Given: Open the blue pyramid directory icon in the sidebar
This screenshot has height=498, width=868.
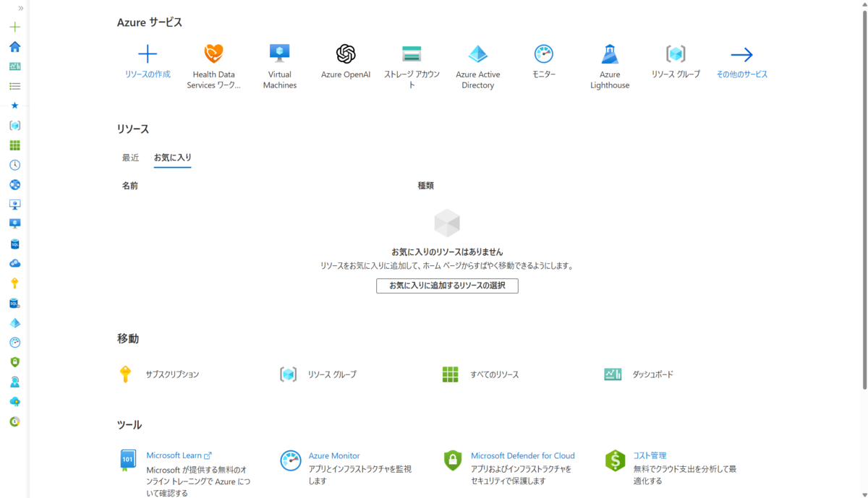Looking at the screenshot, I should [x=14, y=323].
